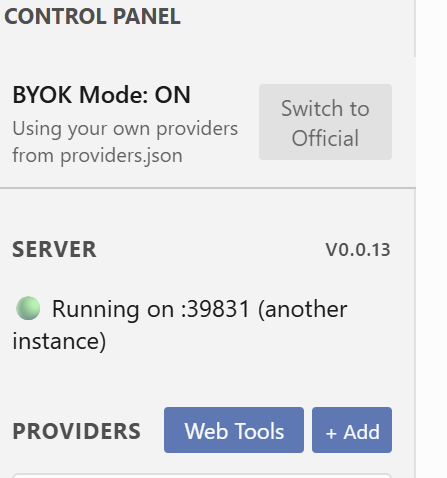Select the CONTROL PANEL heading
Image resolution: width=447 pixels, height=478 pixels.
pyautogui.click(x=92, y=16)
